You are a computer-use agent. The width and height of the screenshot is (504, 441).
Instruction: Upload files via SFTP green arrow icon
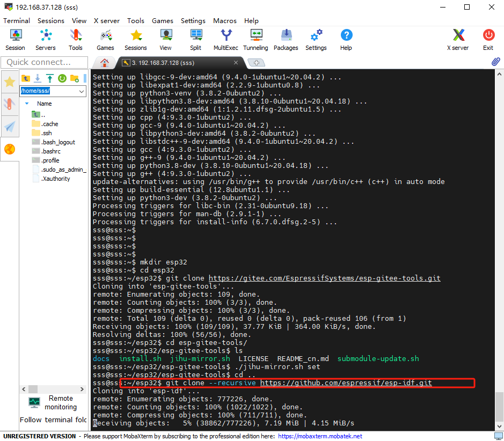pyautogui.click(x=50, y=78)
